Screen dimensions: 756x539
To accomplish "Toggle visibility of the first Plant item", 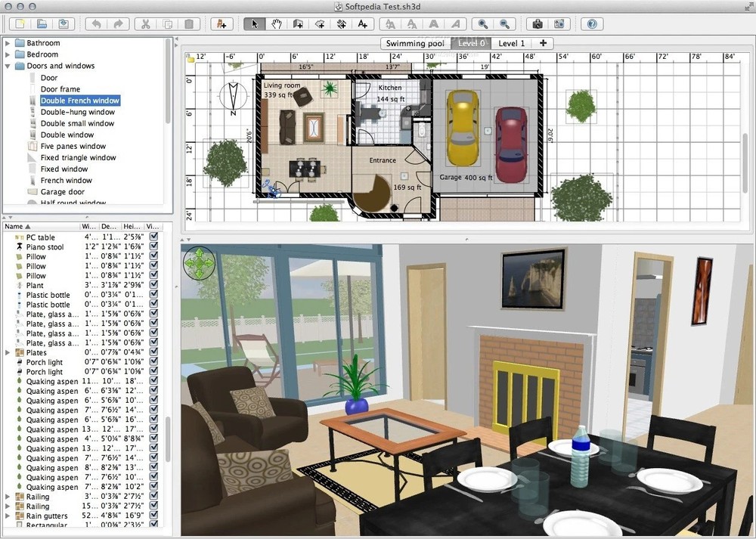I will [x=152, y=285].
